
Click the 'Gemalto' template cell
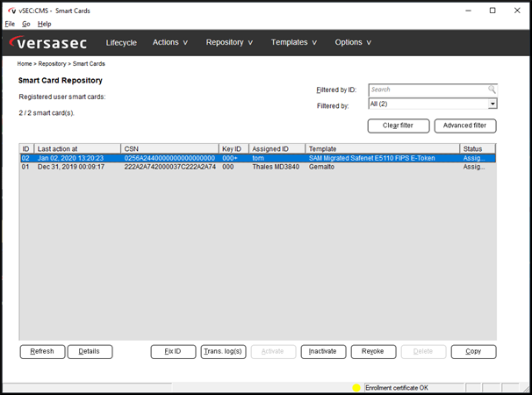tap(321, 167)
